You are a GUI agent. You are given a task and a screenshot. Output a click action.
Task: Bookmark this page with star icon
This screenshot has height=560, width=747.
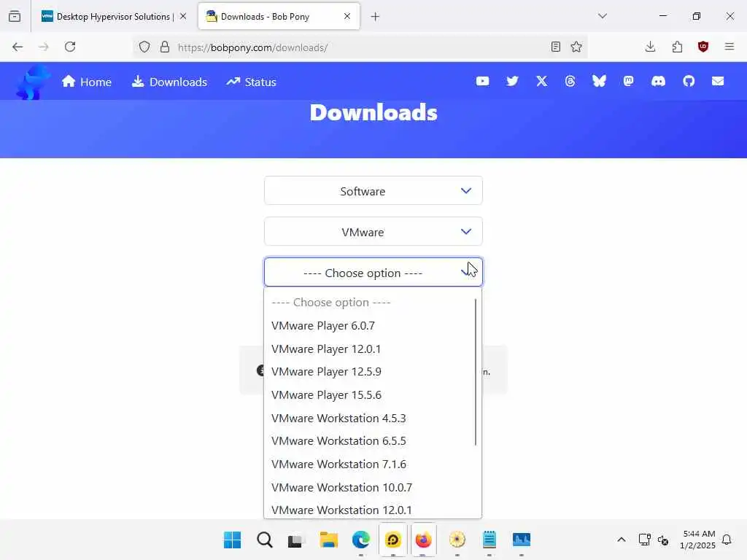(576, 47)
